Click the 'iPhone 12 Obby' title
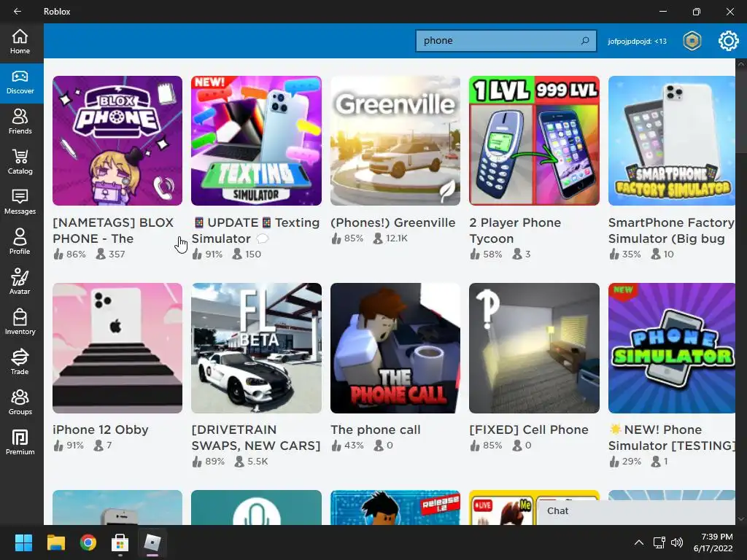The width and height of the screenshot is (747, 560). pos(101,429)
